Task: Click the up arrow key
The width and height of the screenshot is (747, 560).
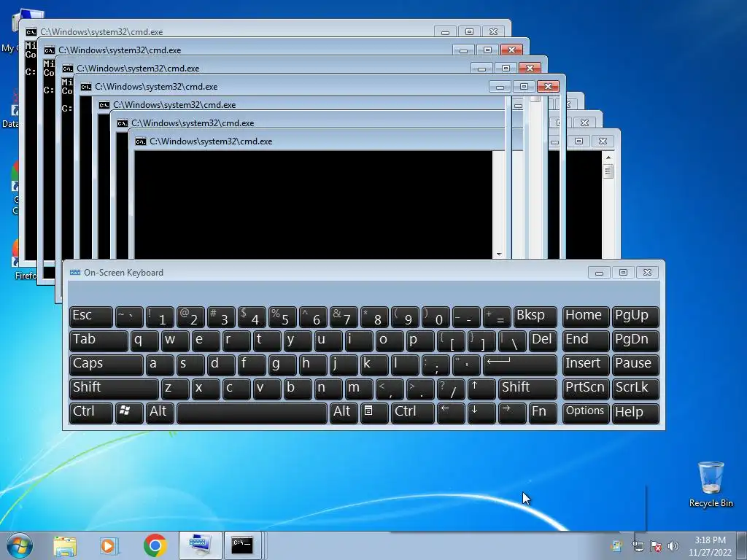Action: tap(481, 389)
